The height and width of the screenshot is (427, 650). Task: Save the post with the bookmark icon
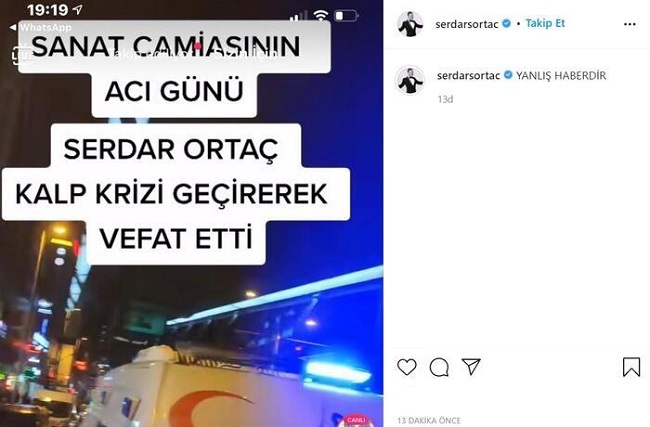point(631,367)
